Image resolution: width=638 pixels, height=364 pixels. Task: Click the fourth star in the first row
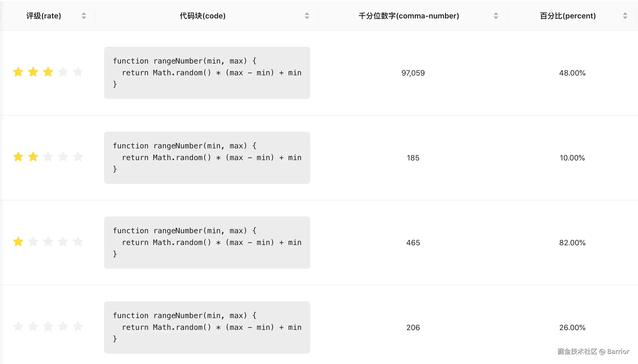pyautogui.click(x=63, y=72)
